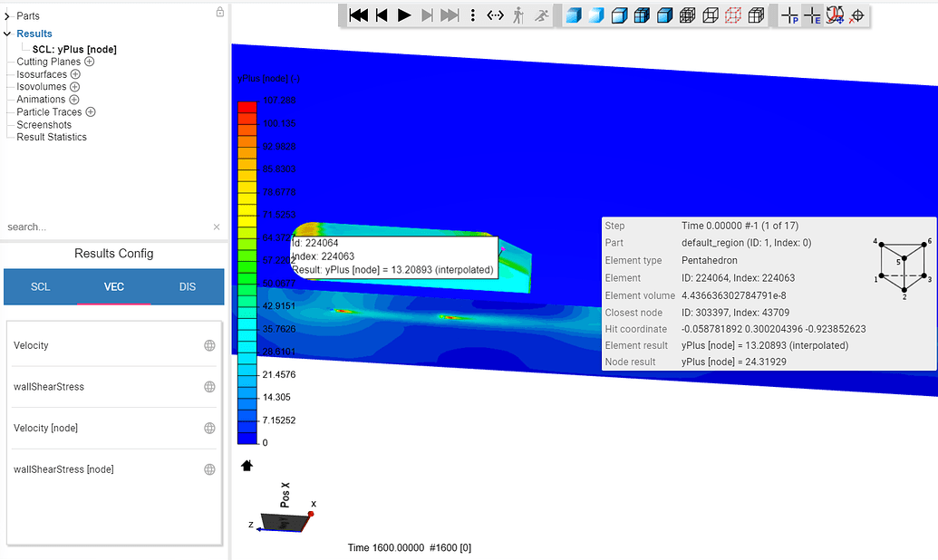The width and height of the screenshot is (938, 560).
Task: Click the running-man fast animation icon
Action: coord(540,14)
